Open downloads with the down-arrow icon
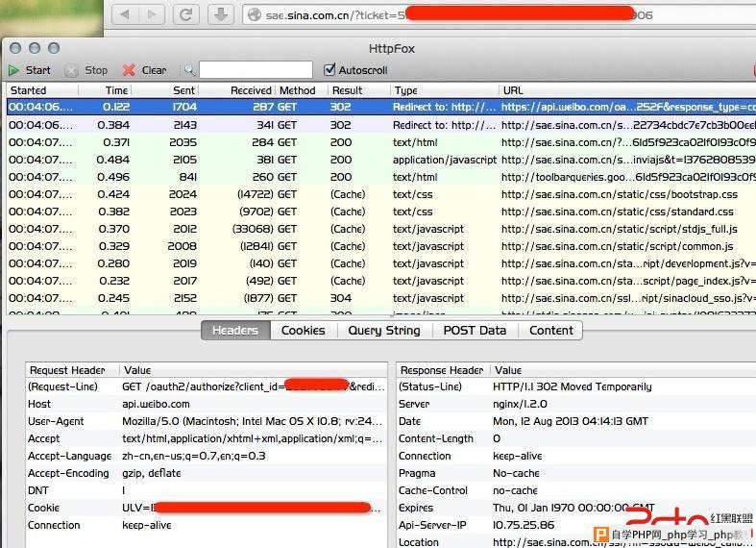756x548 pixels. coord(220,14)
